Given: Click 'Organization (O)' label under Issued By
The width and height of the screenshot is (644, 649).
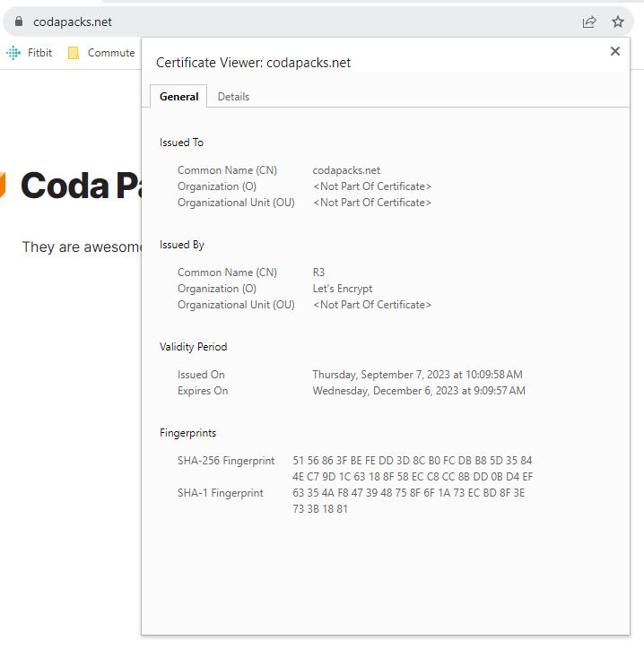Looking at the screenshot, I should [217, 289].
